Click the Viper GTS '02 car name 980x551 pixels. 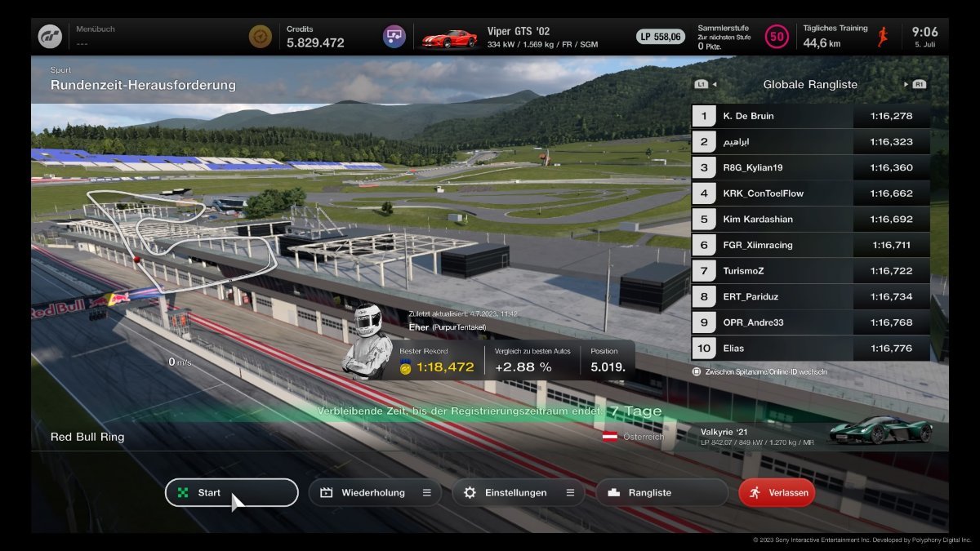pyautogui.click(x=518, y=30)
